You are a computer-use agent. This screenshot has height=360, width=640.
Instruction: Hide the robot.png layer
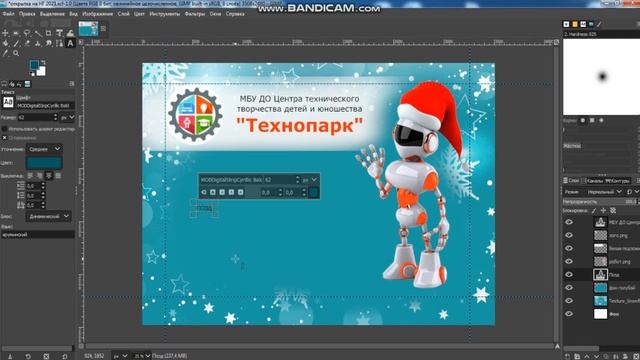569,261
